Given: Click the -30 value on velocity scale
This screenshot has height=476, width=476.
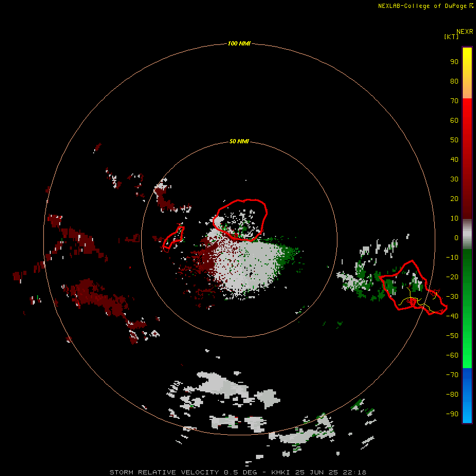Looking at the screenshot, I should (452, 297).
